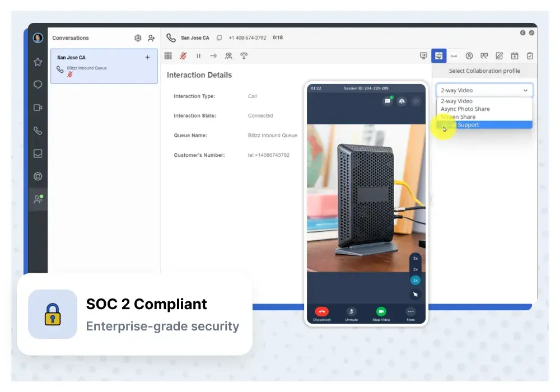
Task: Click the copy icon next to San Jose CA
Action: [219, 38]
